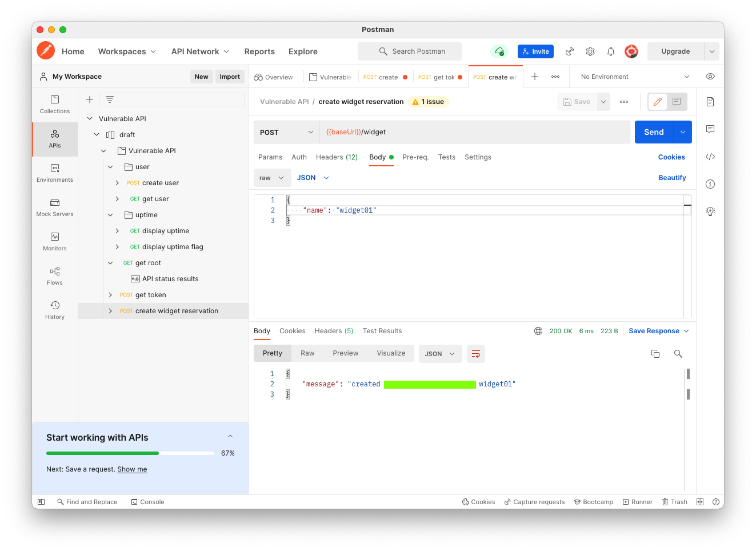756x551 pixels.
Task: Open the Environments sidebar panel
Action: click(55, 173)
